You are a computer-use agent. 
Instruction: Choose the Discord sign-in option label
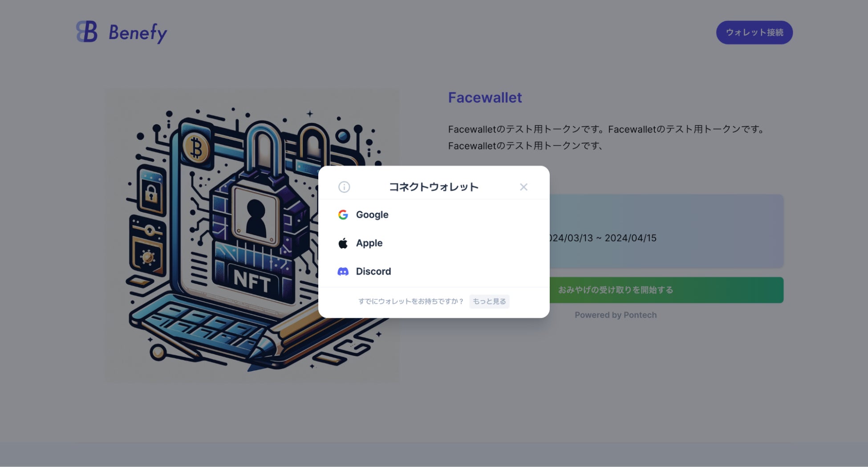point(373,272)
